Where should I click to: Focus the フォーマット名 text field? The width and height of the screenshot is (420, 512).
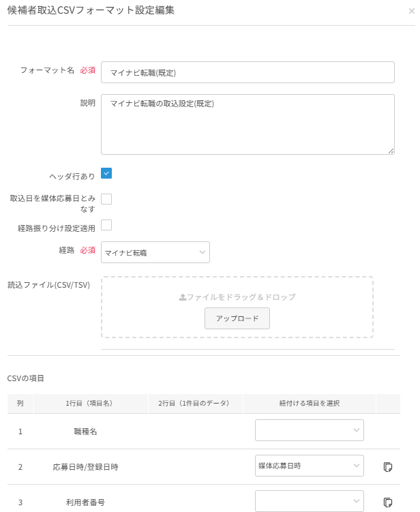[247, 72]
